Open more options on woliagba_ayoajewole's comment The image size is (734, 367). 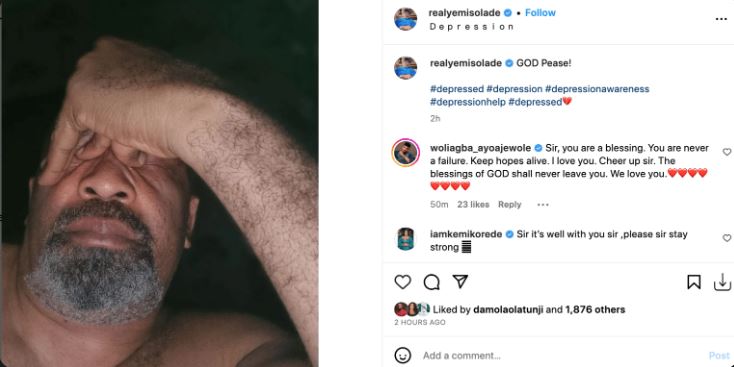pyautogui.click(x=543, y=205)
